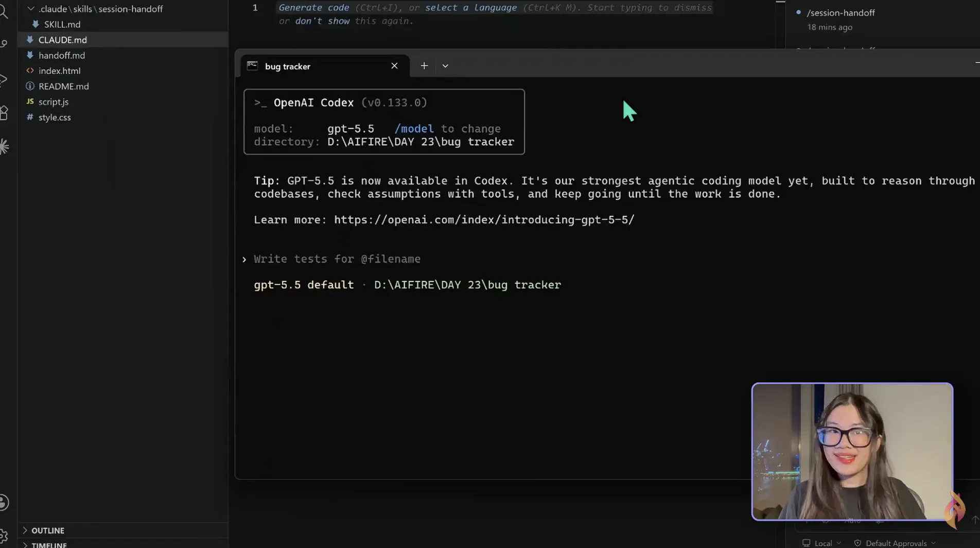Click the don't show link in the editor
Screen dimensions: 980x548
coord(322,21)
